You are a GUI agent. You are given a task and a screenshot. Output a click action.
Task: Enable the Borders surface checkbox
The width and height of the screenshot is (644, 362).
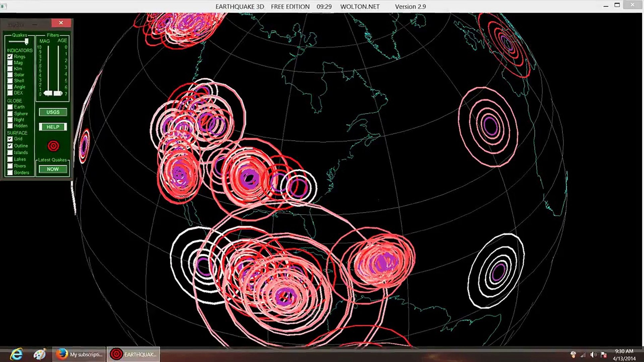[x=10, y=173]
